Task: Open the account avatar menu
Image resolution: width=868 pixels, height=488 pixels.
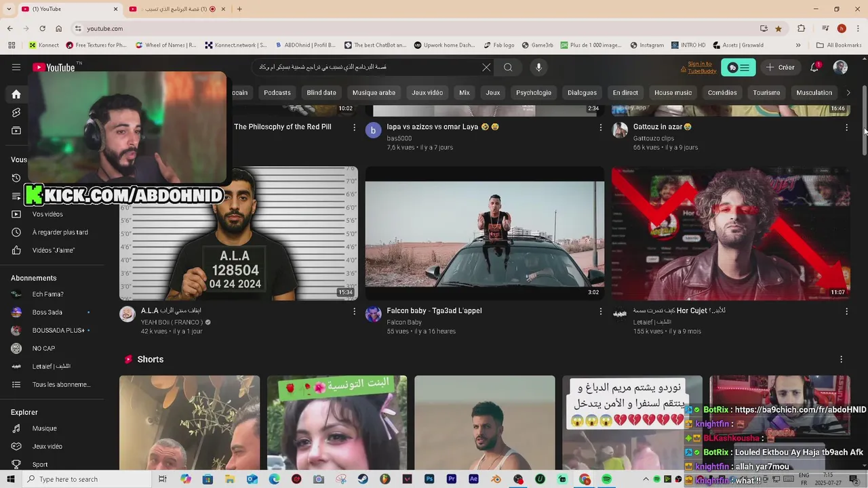Action: (x=840, y=67)
